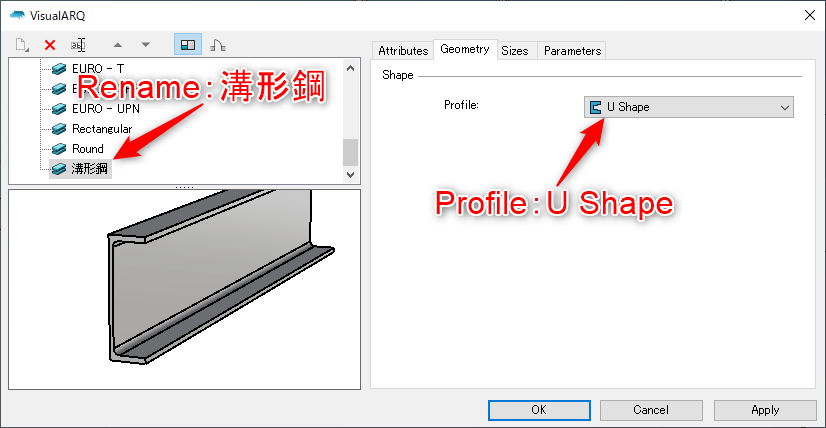Click the Rename style toolbar icon
The width and height of the screenshot is (826, 428).
(x=78, y=45)
